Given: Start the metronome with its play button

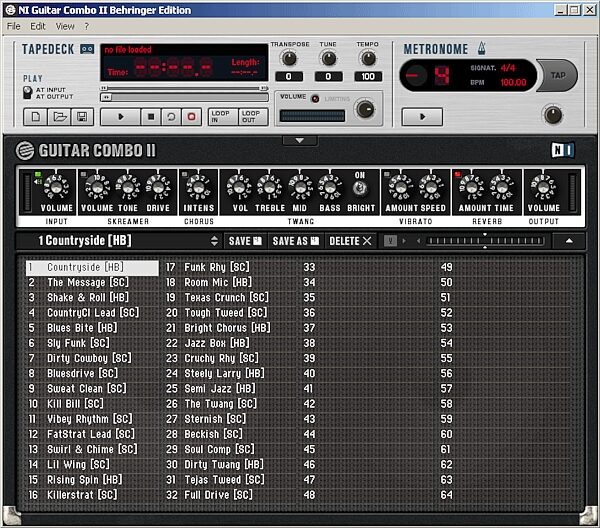Looking at the screenshot, I should [422, 117].
